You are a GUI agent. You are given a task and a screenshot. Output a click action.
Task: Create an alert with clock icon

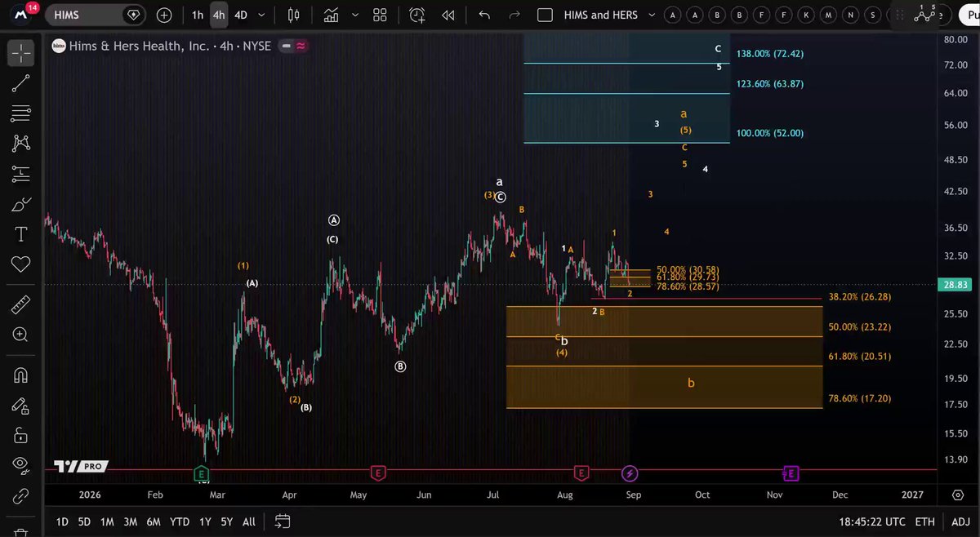tap(417, 15)
